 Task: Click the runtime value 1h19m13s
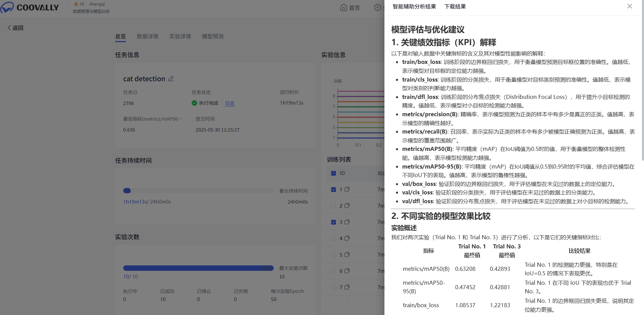point(292,103)
